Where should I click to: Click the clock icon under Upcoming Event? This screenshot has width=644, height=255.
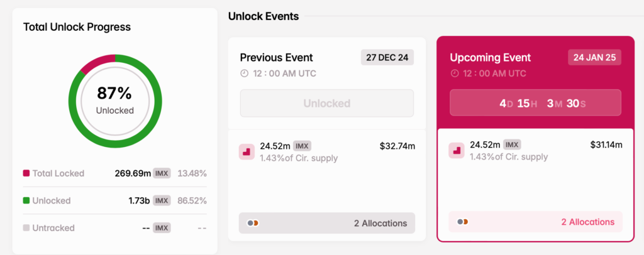[x=454, y=73]
